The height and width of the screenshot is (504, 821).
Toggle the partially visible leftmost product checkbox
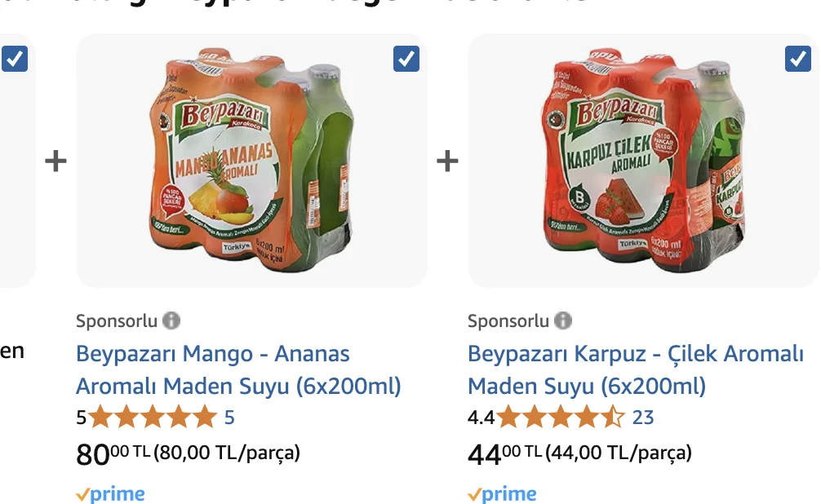(x=15, y=59)
